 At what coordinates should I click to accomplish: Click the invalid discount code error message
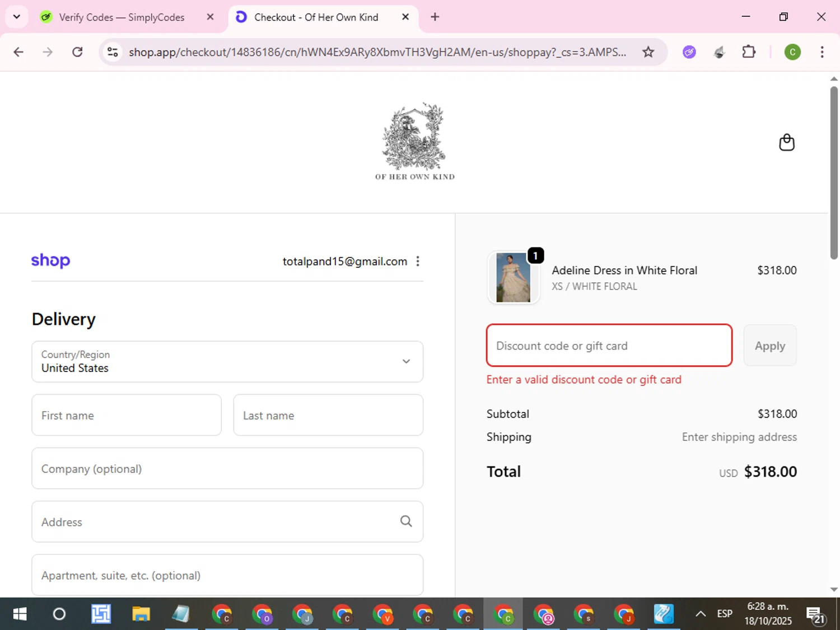point(584,380)
